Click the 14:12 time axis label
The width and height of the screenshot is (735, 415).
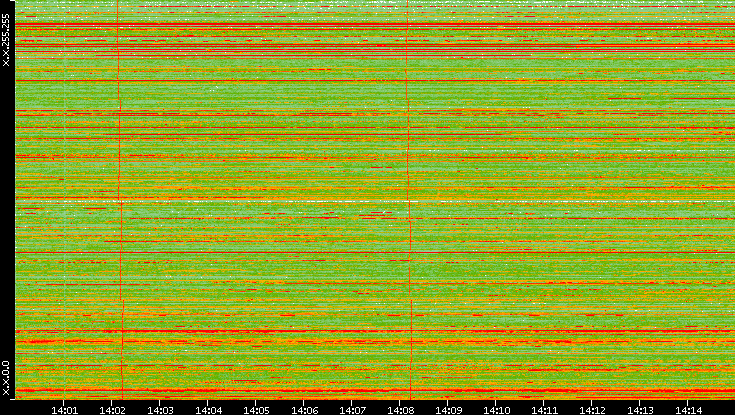coord(592,410)
